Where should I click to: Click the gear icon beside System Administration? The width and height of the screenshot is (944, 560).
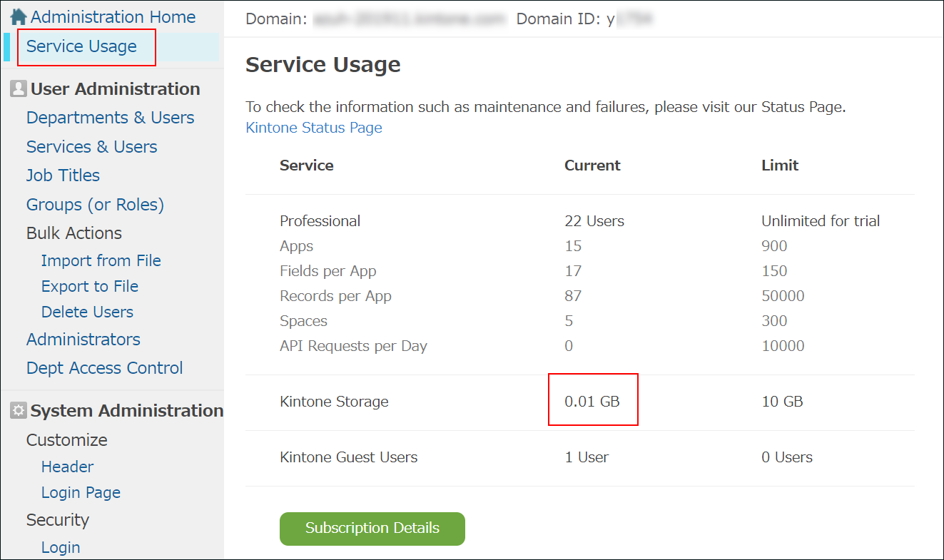click(x=18, y=410)
